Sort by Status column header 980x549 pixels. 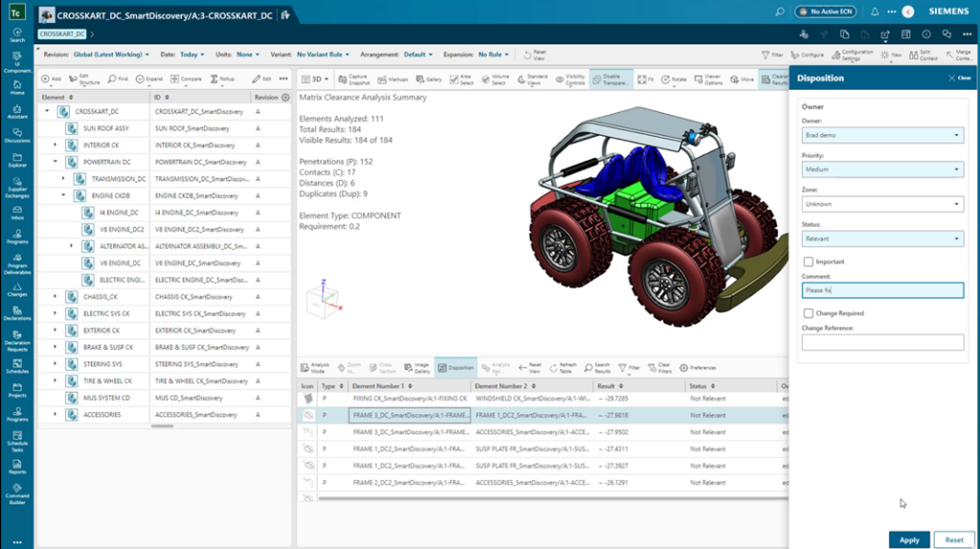(x=702, y=386)
